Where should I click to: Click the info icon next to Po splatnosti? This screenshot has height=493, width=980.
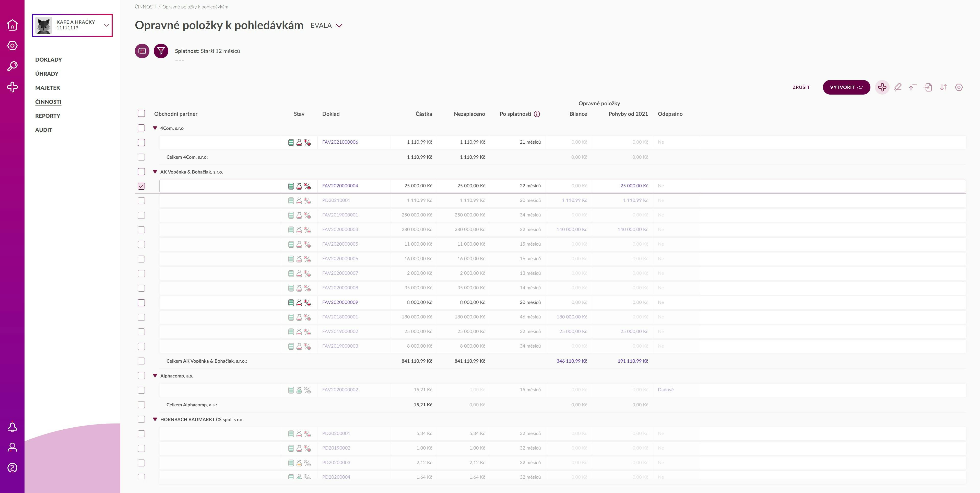click(537, 114)
